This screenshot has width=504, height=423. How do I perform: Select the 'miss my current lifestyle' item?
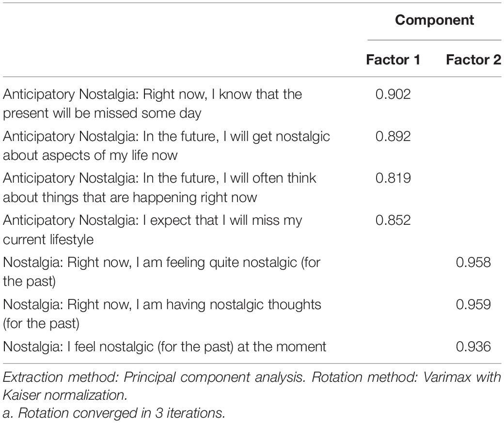[x=152, y=230]
